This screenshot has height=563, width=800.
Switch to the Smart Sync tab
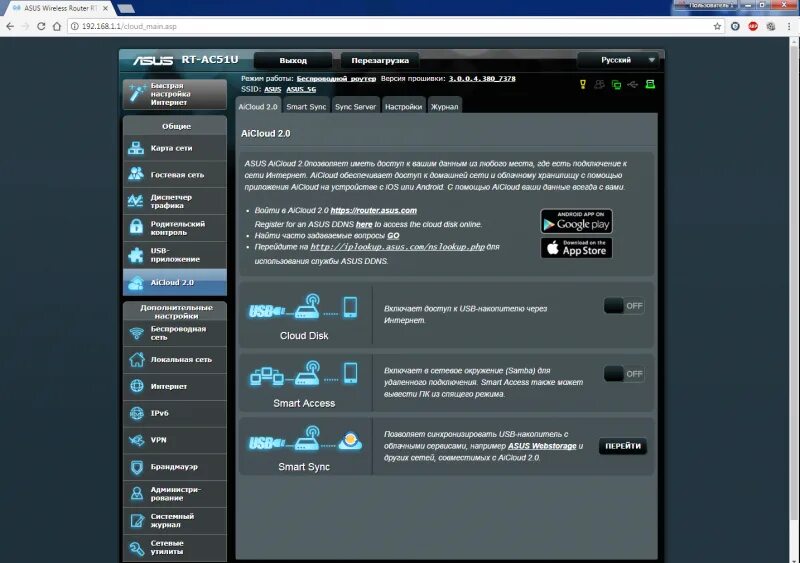pos(306,106)
